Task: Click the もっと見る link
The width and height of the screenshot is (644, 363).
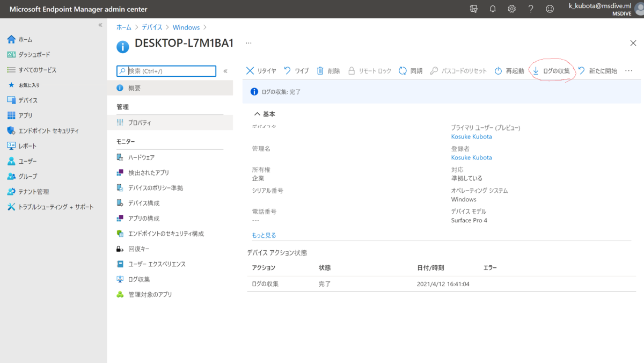Action: [x=264, y=235]
